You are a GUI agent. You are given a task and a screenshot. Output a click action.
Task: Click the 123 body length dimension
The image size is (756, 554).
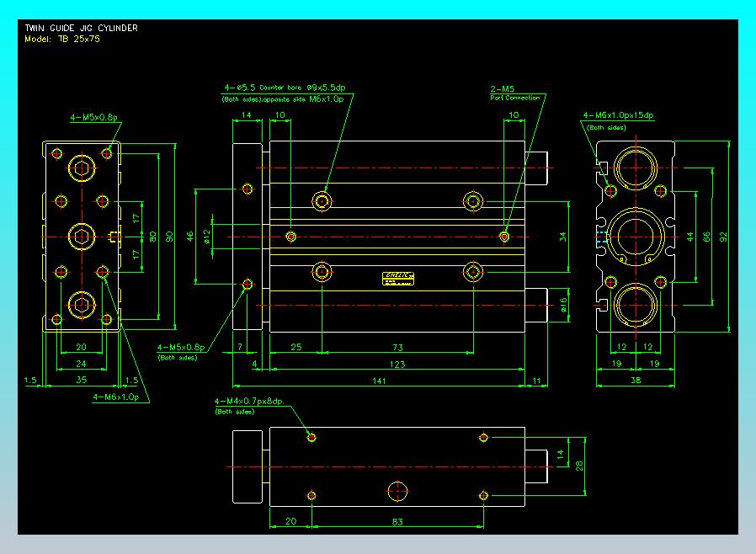click(397, 365)
